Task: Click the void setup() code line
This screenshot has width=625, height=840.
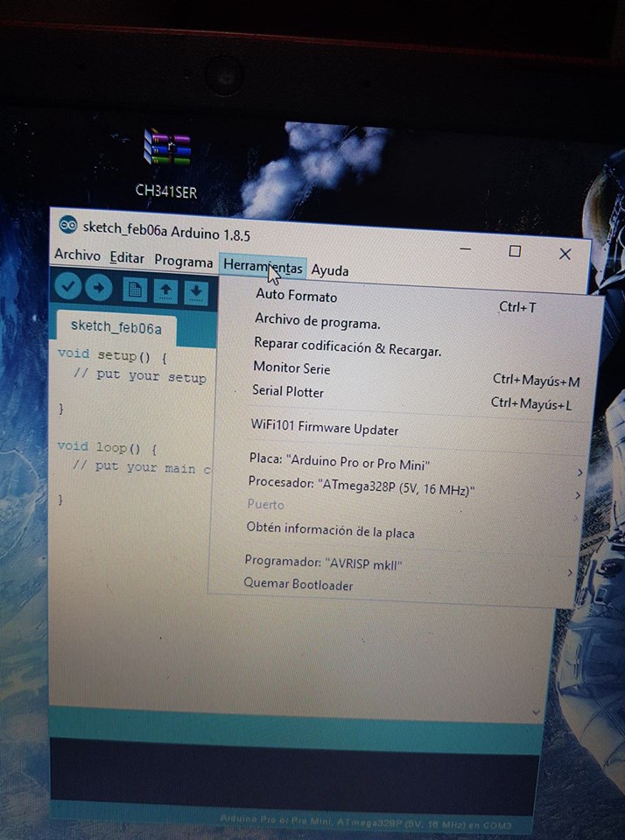Action: (x=112, y=354)
